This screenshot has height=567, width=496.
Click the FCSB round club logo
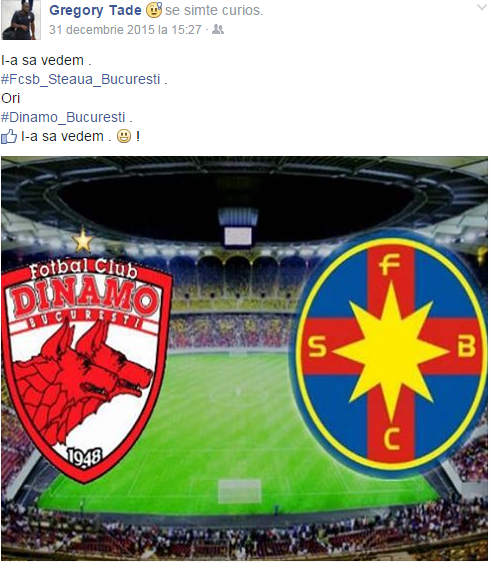point(390,353)
